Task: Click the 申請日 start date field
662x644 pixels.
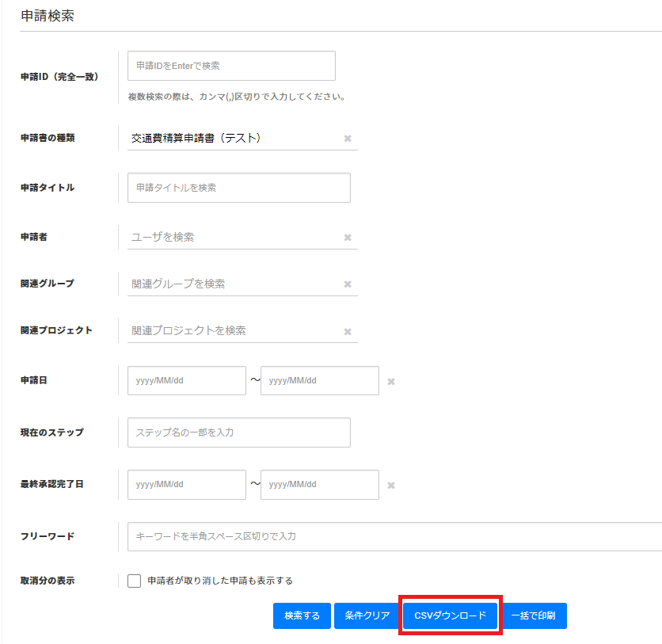Action: coord(185,381)
